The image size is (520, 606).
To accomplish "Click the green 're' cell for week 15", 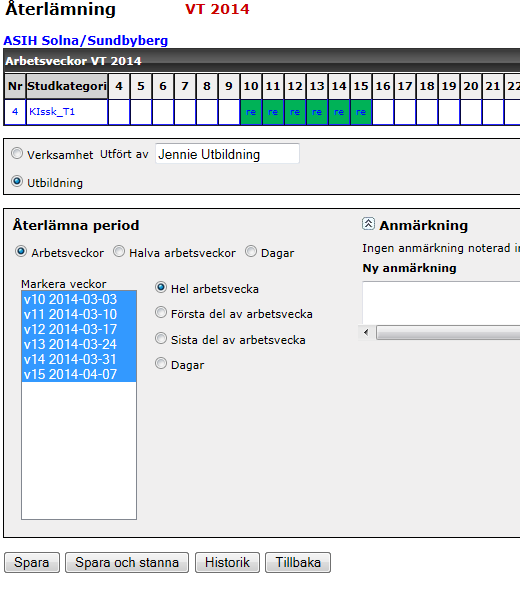I will click(x=361, y=112).
